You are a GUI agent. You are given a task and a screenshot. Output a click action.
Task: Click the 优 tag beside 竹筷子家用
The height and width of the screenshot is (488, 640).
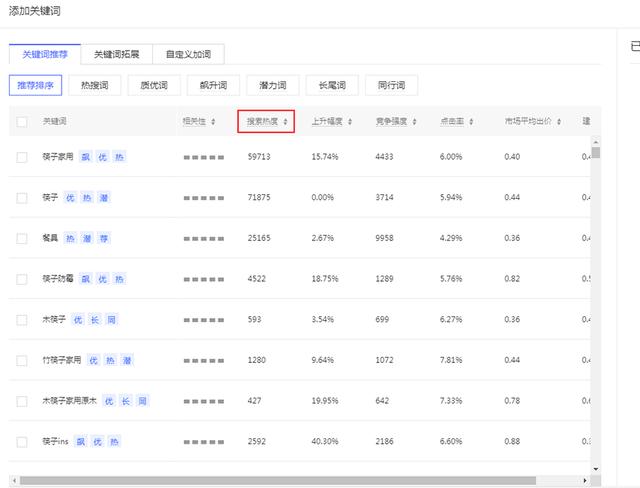[x=93, y=360]
